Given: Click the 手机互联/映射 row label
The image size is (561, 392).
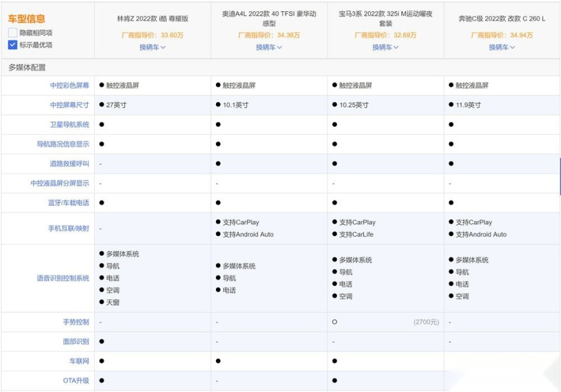Looking at the screenshot, I should coord(68,228).
